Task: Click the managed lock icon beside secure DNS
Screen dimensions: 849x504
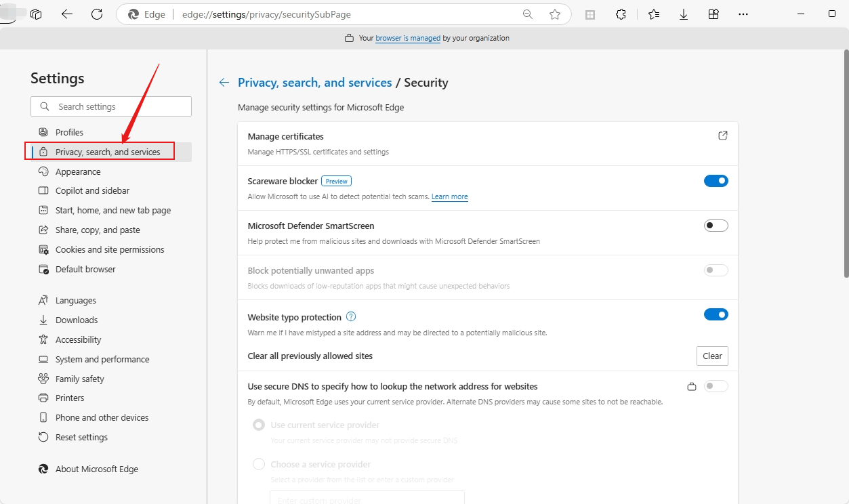Action: [692, 387]
